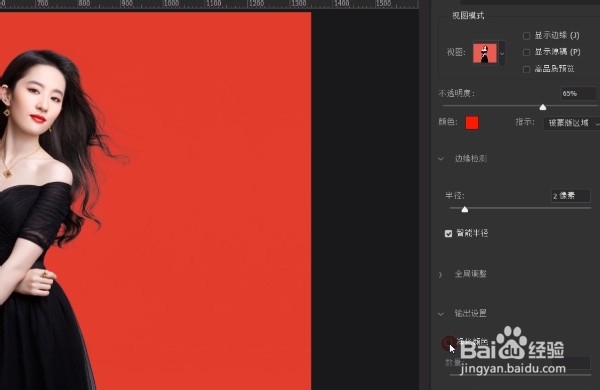Open the 指示 被蒙版区域 dropdown
This screenshot has height=390, width=600.
(572, 123)
